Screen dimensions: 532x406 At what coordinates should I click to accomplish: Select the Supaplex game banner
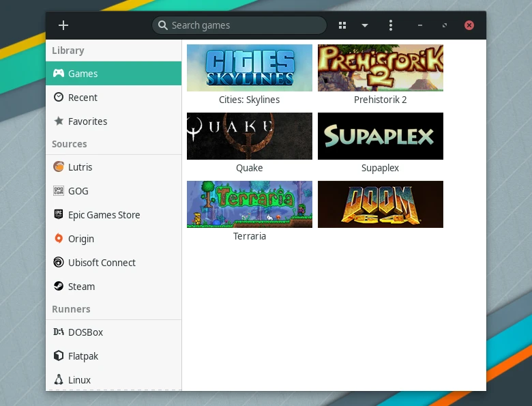tap(381, 136)
